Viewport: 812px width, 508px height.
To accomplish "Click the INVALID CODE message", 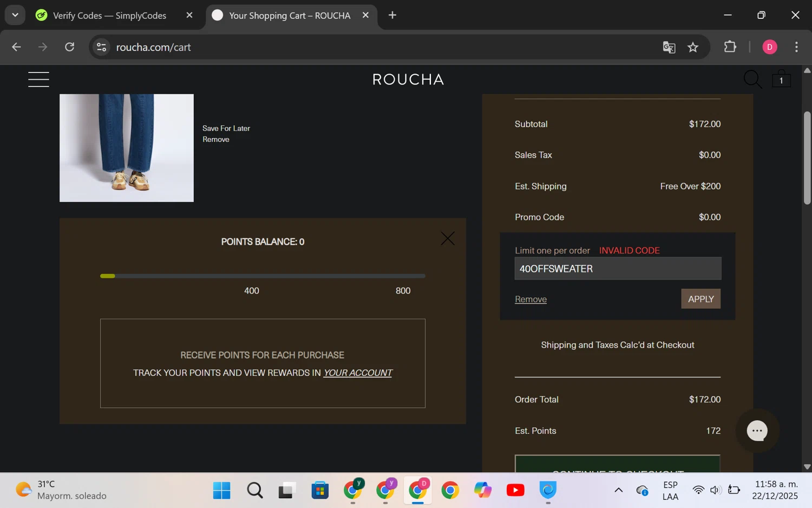I will (629, 251).
